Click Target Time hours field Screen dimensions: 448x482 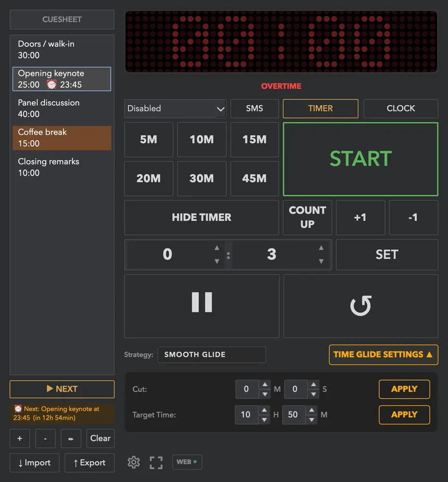(246, 415)
